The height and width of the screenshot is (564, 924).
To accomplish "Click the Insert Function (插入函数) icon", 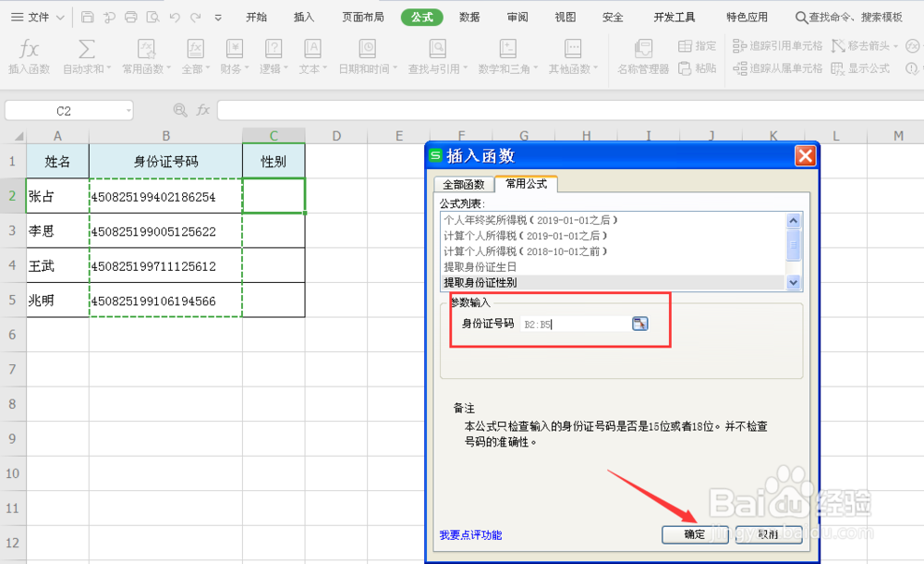I will pos(29,49).
